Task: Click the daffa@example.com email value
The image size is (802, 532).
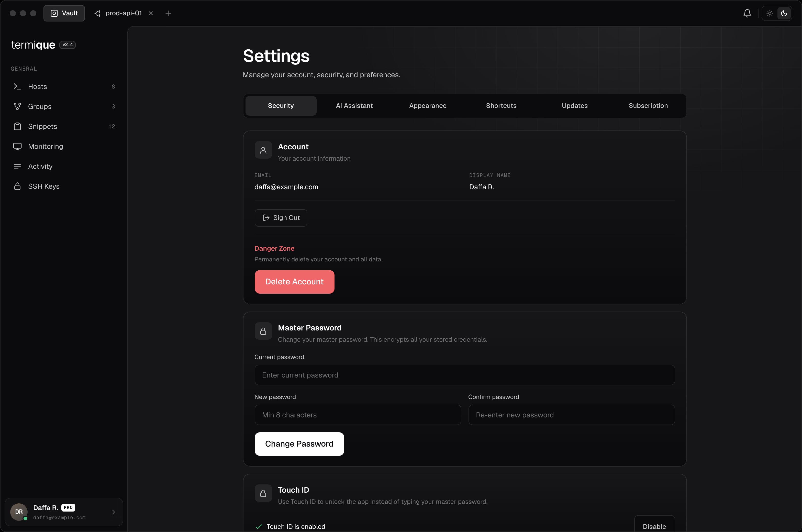Action: 286,187
